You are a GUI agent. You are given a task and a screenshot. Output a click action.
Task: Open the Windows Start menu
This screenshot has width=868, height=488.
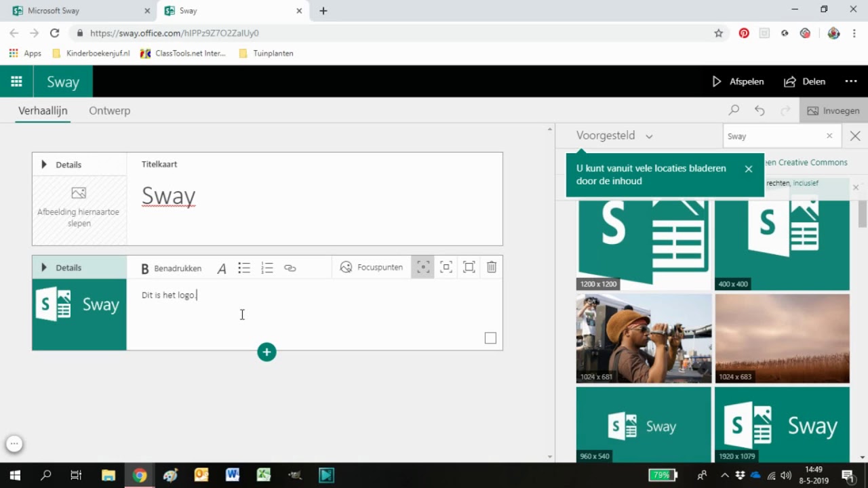coord(15,475)
